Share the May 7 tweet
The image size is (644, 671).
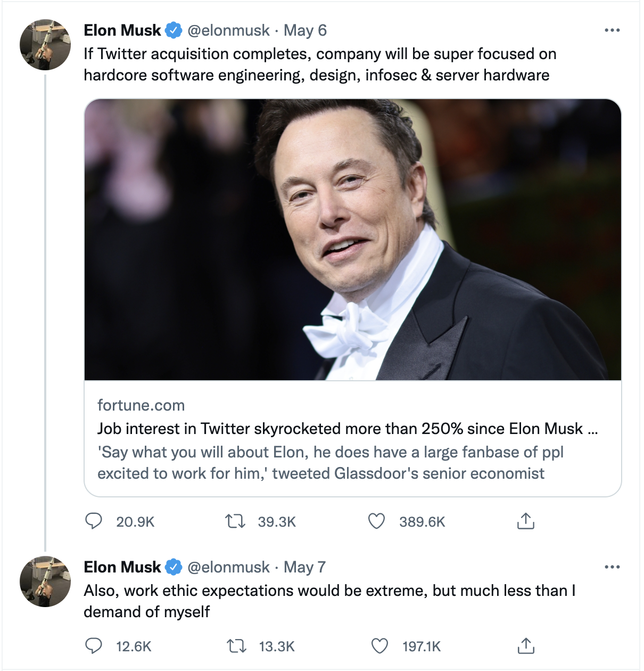[x=525, y=646]
